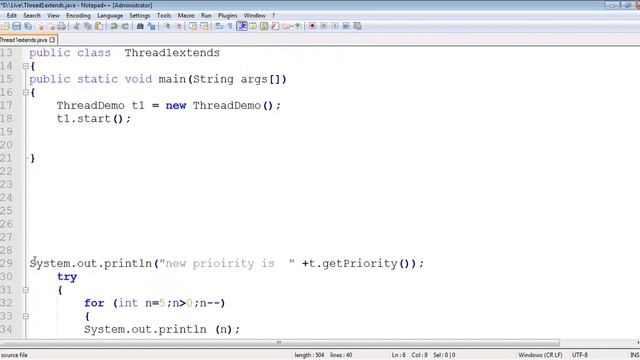
Task: Click 'public class Thread1extends' on line 13
Action: tap(124, 53)
